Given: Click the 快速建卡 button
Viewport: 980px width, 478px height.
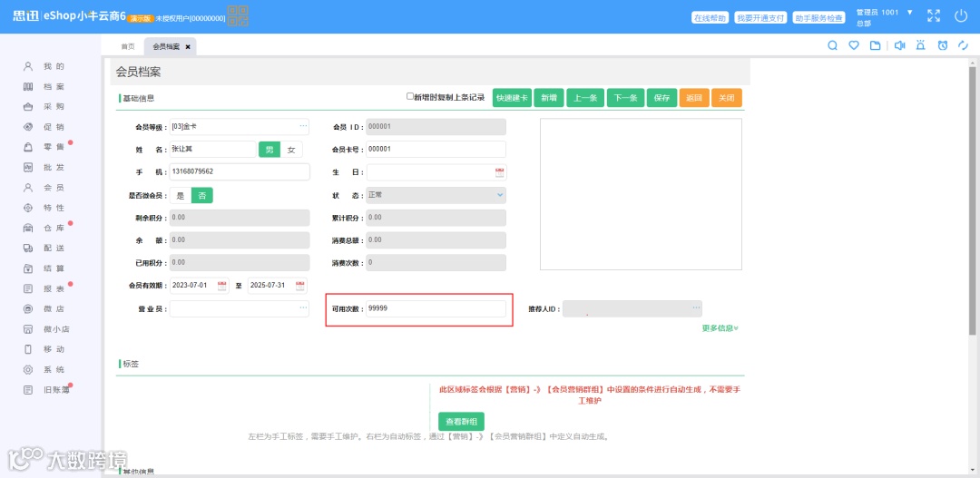Looking at the screenshot, I should [511, 98].
